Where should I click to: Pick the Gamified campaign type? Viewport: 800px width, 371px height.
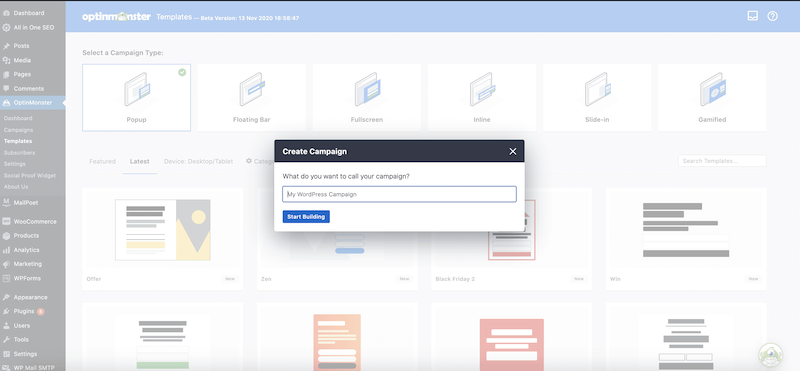click(712, 97)
